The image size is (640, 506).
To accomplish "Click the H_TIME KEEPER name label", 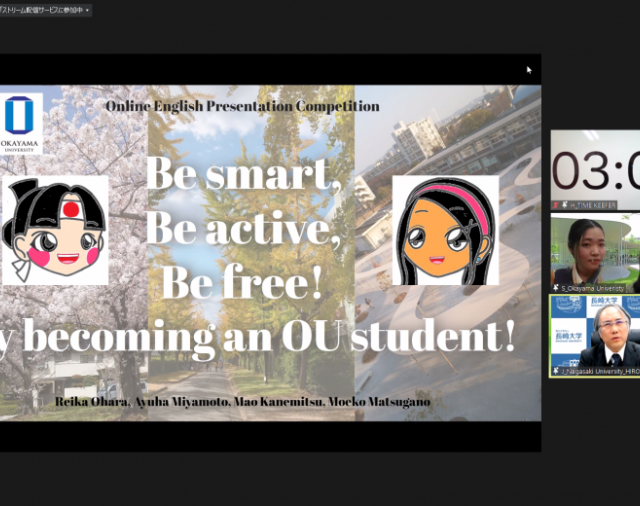I will coord(592,205).
